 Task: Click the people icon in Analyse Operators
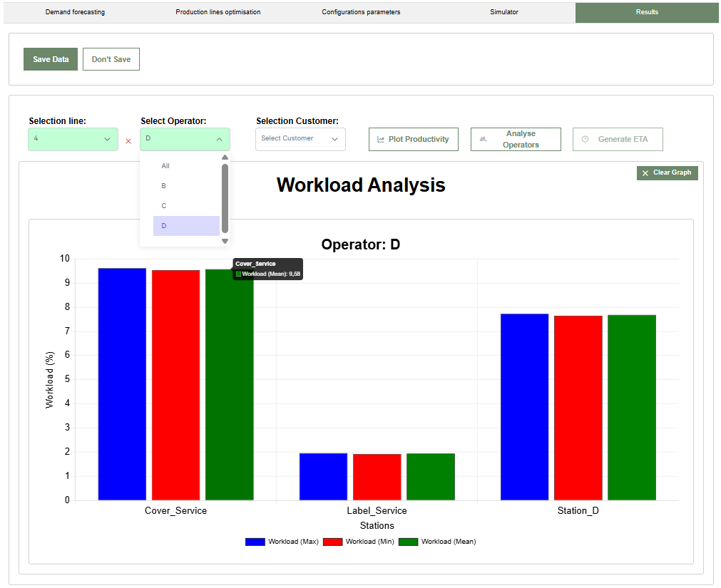tap(483, 140)
